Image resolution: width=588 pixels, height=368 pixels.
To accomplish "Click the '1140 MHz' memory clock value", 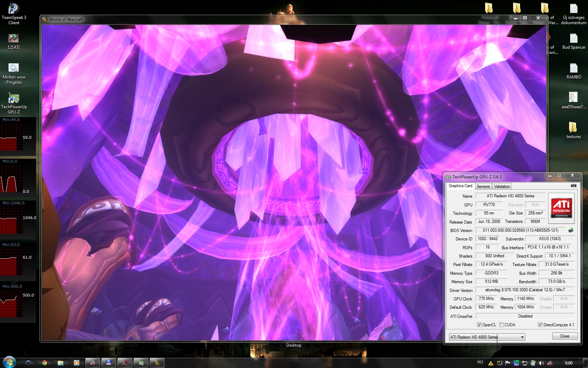I will pos(525,299).
